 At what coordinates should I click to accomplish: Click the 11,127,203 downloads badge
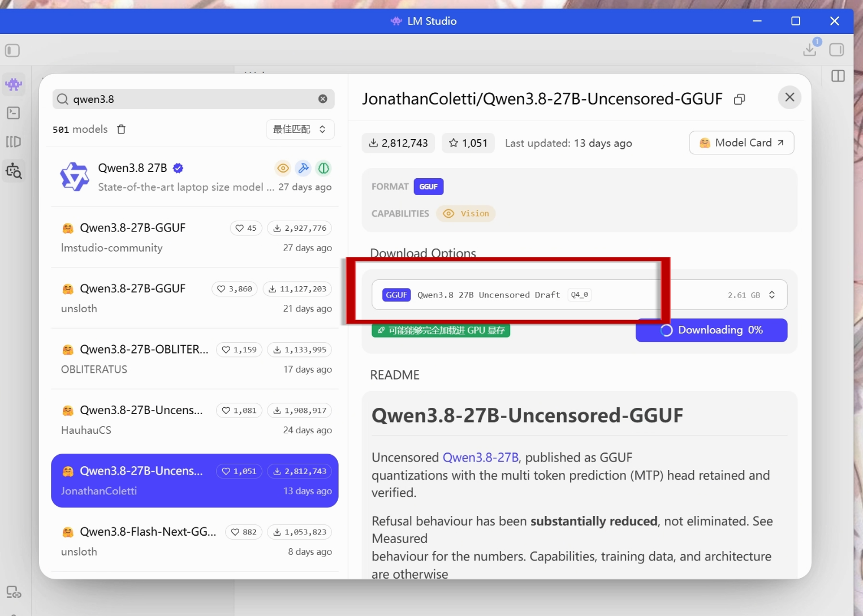[x=297, y=289]
